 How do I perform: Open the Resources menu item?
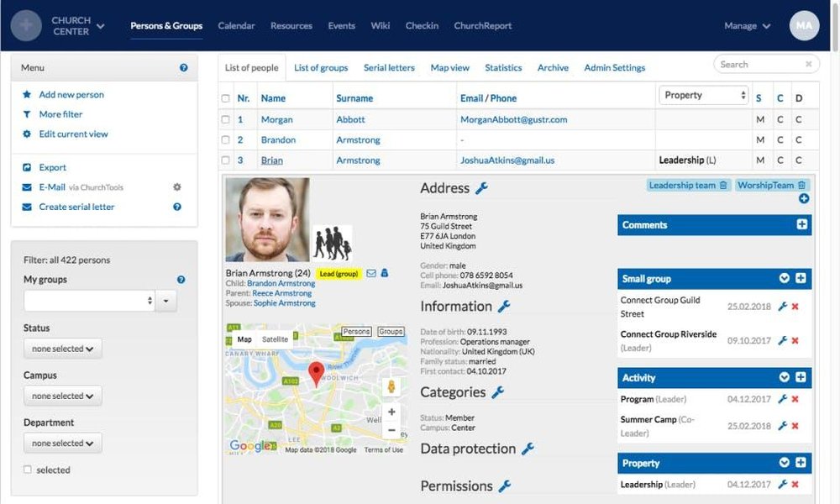point(291,26)
